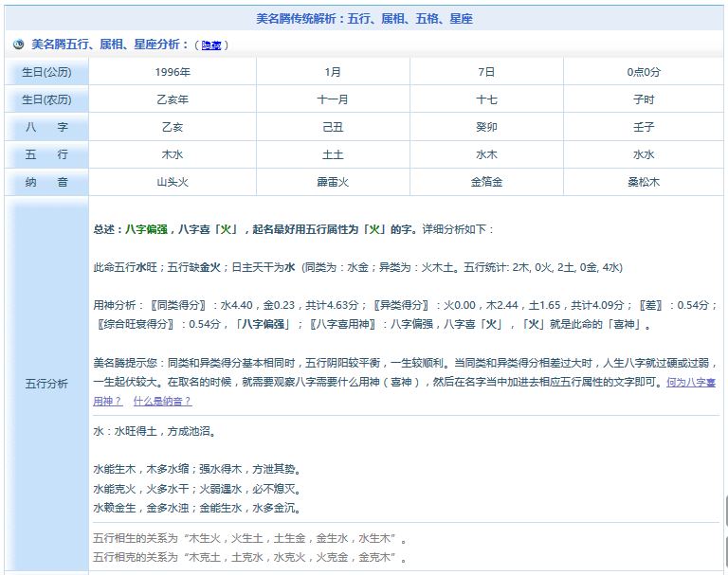Viewport: 728px width, 575px height.
Task: Open the 何为八字喜用神？ link
Action: click(x=690, y=383)
